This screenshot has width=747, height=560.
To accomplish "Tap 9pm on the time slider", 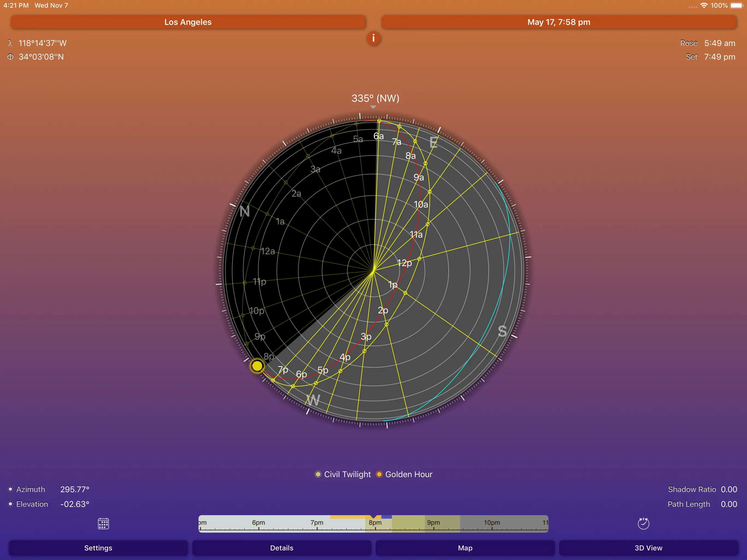I will point(433,523).
